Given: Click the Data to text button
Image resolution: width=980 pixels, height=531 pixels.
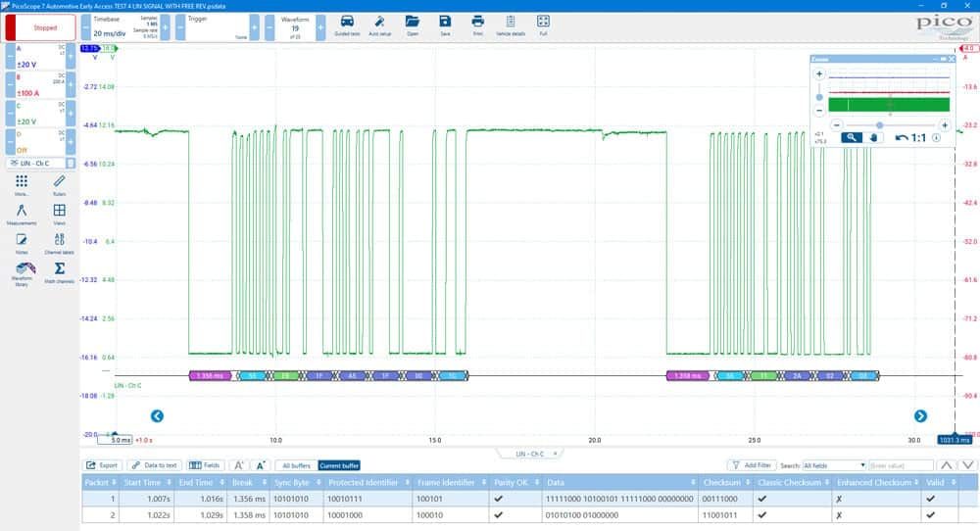Looking at the screenshot, I should coord(155,465).
